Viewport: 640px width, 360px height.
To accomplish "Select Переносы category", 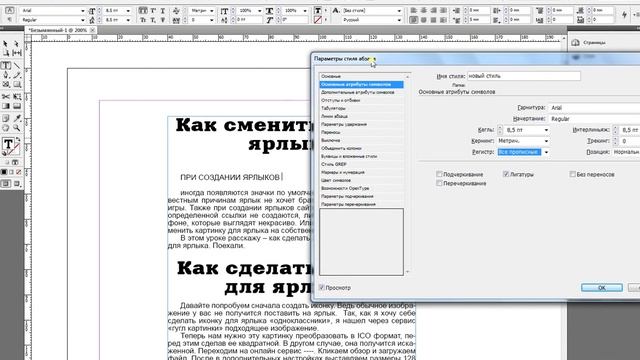I will click(x=361, y=132).
